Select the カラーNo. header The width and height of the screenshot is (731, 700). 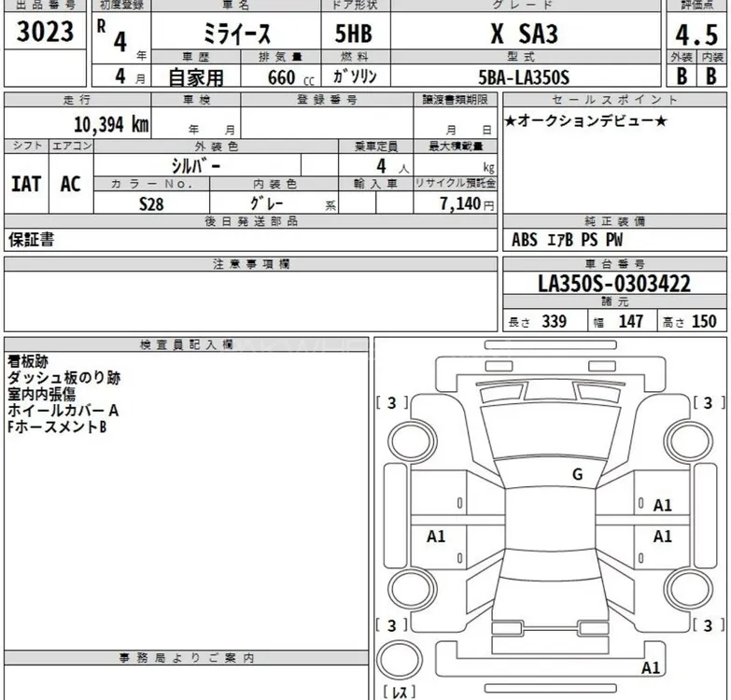click(x=151, y=184)
